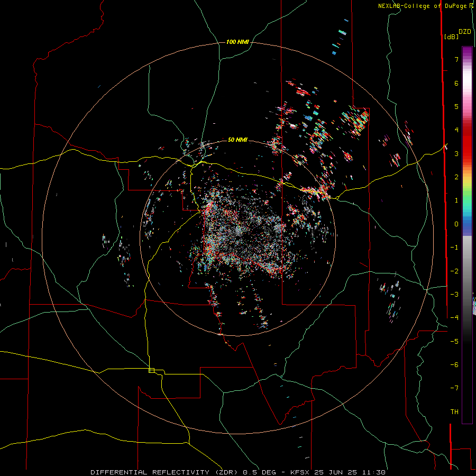
Task: Click the [dB] units label
Action: click(451, 36)
